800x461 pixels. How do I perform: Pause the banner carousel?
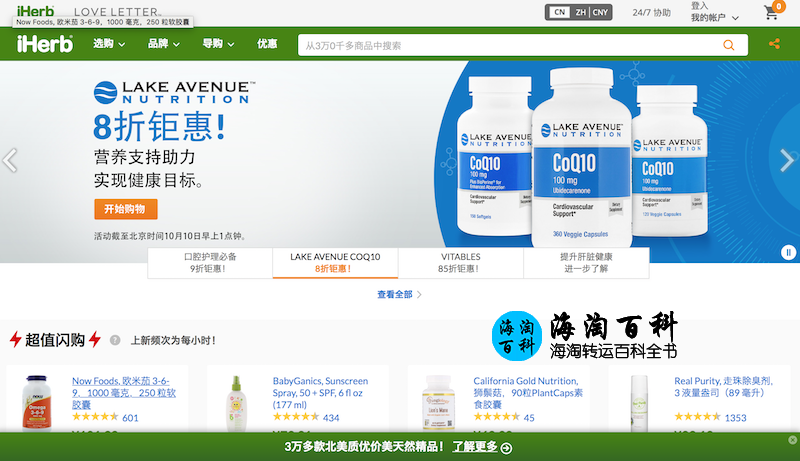[x=788, y=252]
